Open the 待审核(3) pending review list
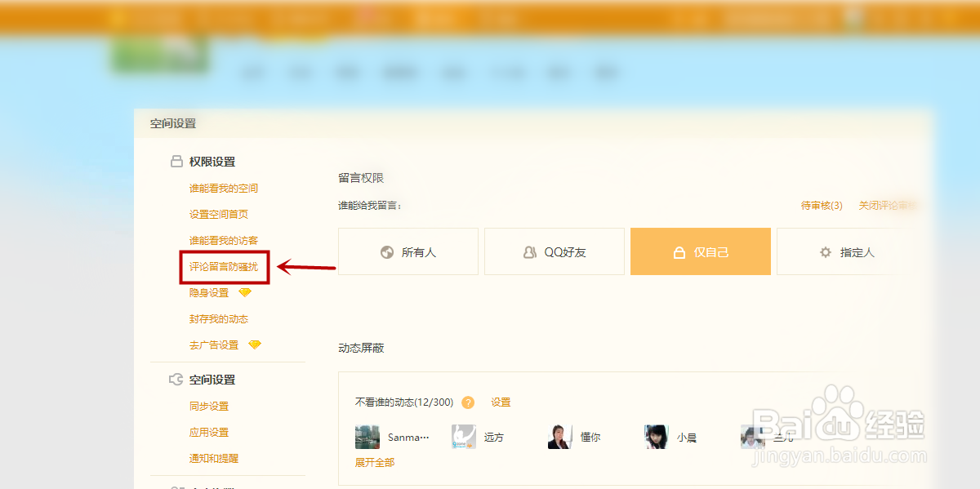980x489 pixels. point(819,205)
